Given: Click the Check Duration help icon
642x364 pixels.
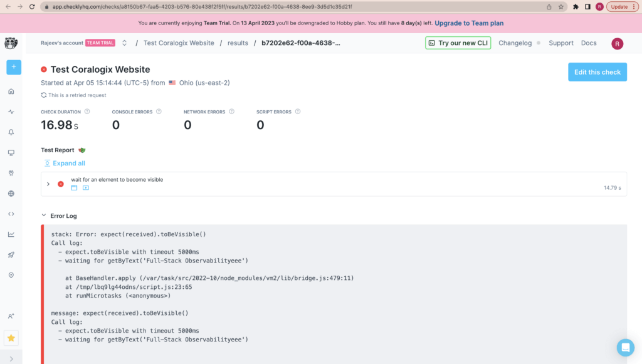Looking at the screenshot, I should pyautogui.click(x=87, y=112).
